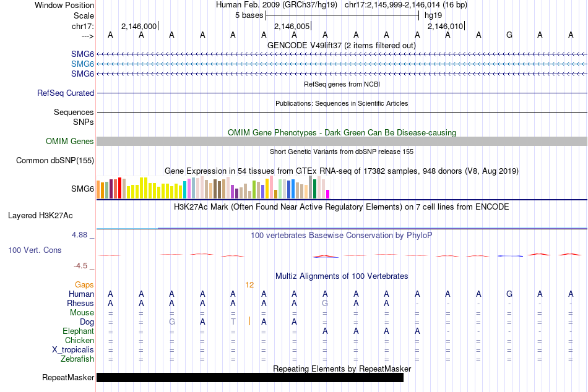The height and width of the screenshot is (392, 588).
Task: Click the Zebrafish species label
Action: (77, 359)
